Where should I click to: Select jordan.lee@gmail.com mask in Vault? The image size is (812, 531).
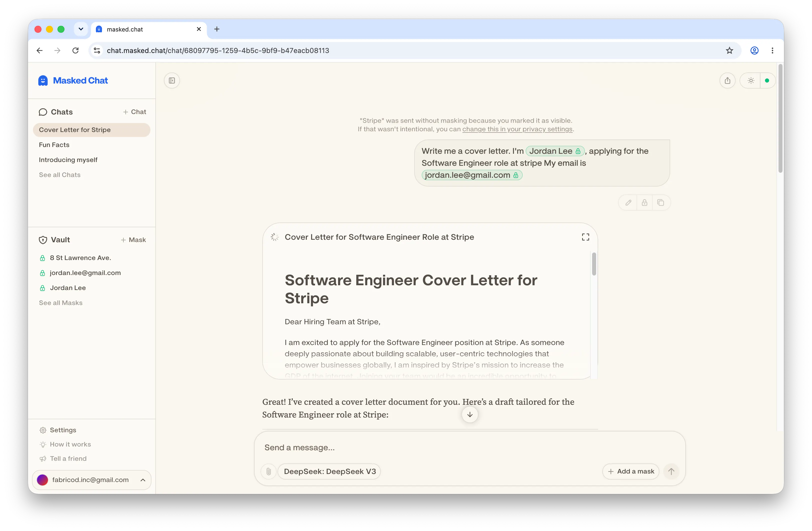coord(85,273)
